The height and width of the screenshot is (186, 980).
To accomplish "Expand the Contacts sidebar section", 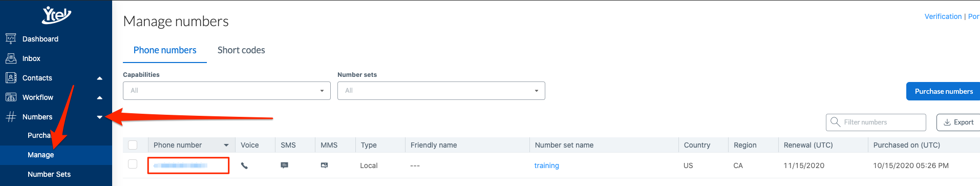I will click(99, 78).
